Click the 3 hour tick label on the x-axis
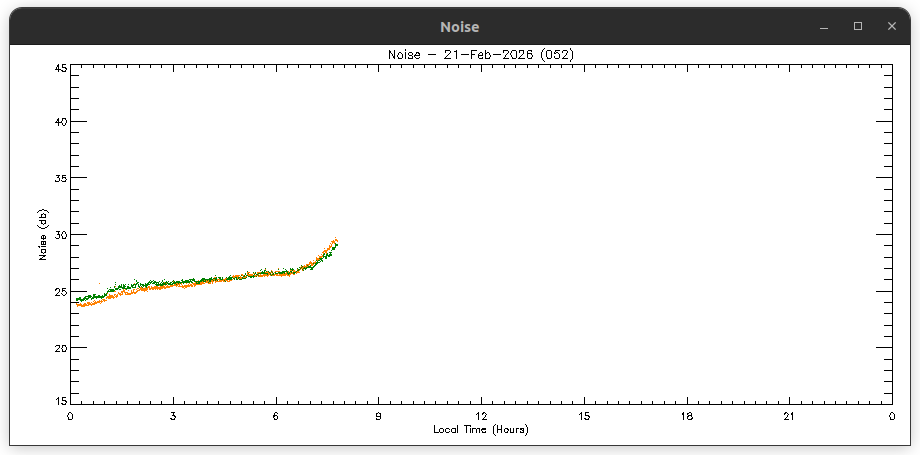Image resolution: width=920 pixels, height=455 pixels. point(173,415)
